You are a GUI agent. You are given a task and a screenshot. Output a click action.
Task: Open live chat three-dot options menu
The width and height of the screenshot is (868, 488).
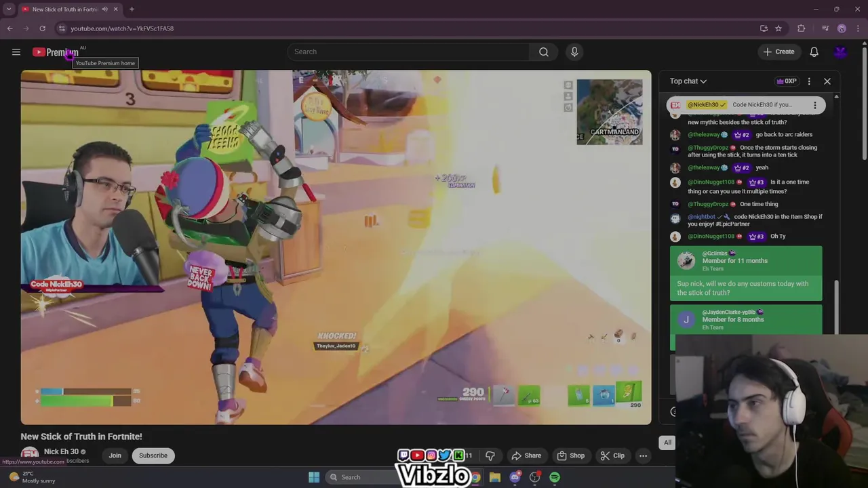[x=809, y=81]
